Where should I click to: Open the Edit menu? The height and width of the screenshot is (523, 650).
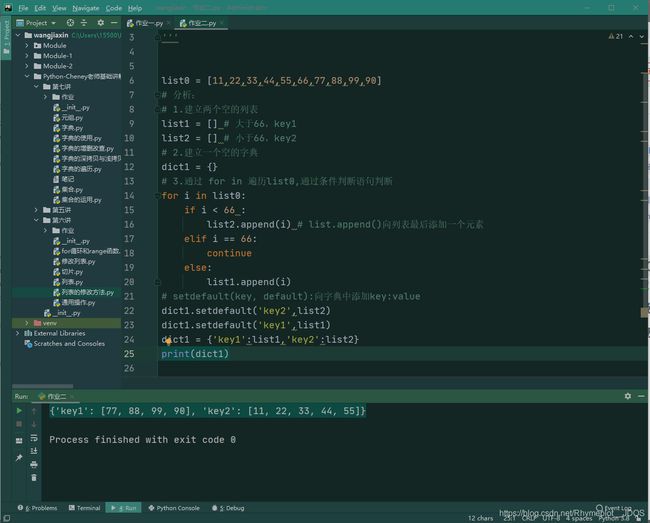click(40, 8)
